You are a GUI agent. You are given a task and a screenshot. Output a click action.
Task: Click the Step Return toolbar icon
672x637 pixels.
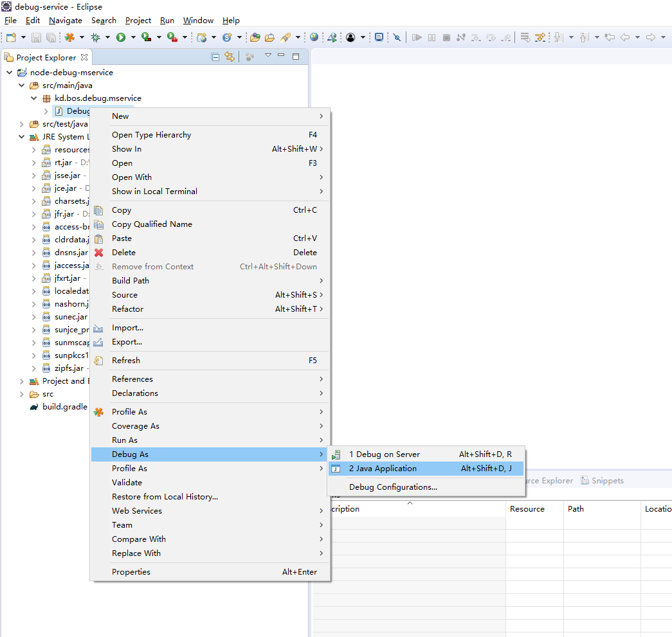(x=506, y=38)
